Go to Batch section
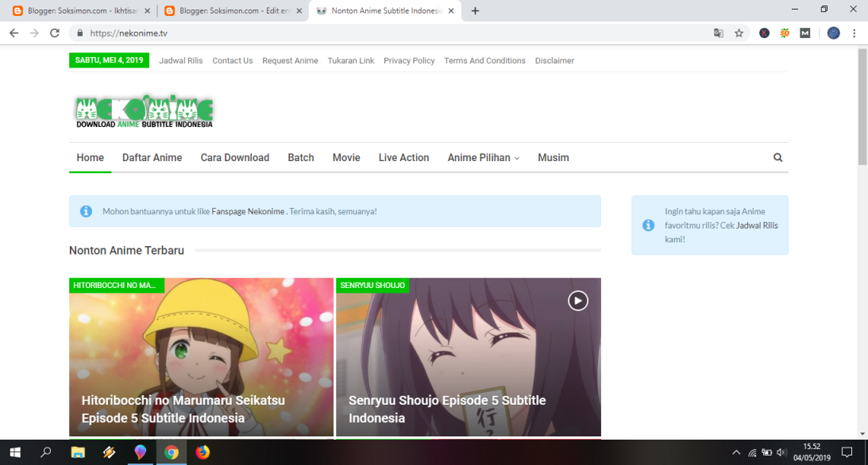The height and width of the screenshot is (465, 868). (x=301, y=158)
